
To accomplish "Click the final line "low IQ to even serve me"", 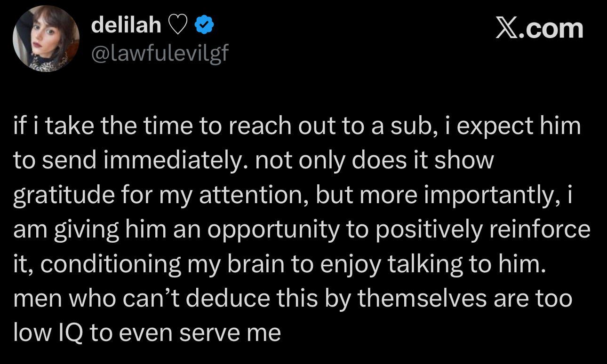I will coord(147,333).
